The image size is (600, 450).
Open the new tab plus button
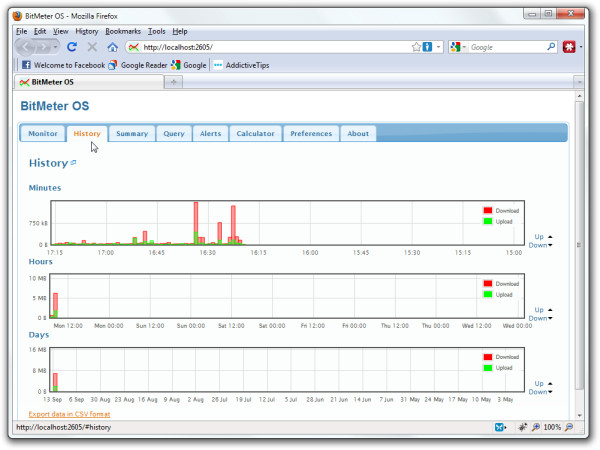click(173, 82)
